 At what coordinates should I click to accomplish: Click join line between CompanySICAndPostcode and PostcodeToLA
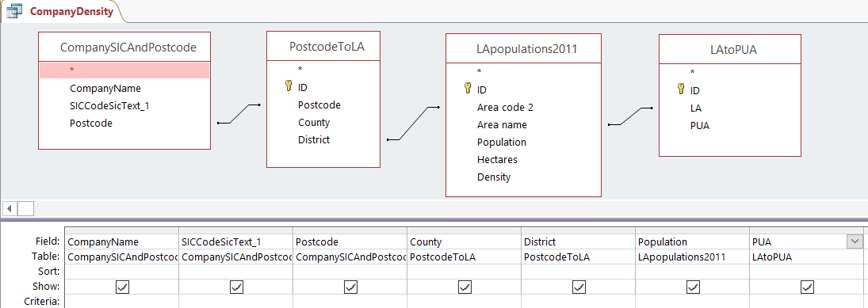(239, 114)
